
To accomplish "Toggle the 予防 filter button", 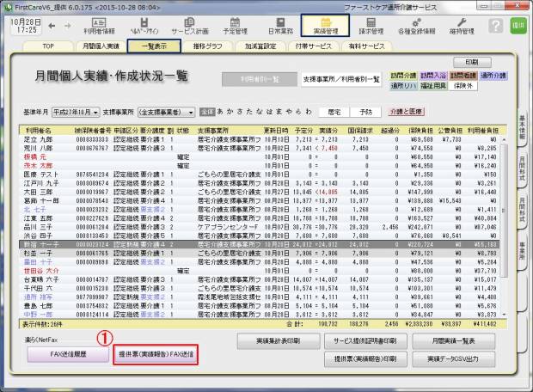I will 367,112.
